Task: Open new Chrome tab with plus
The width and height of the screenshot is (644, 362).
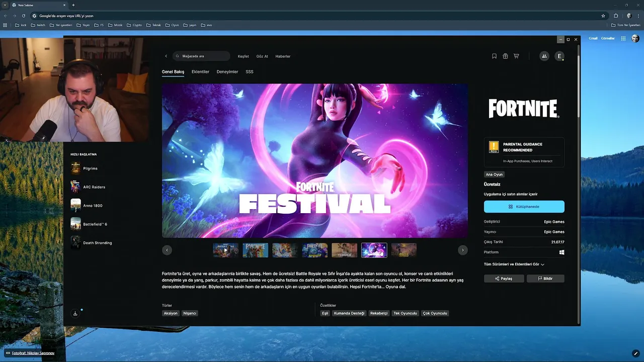Action: click(x=73, y=5)
